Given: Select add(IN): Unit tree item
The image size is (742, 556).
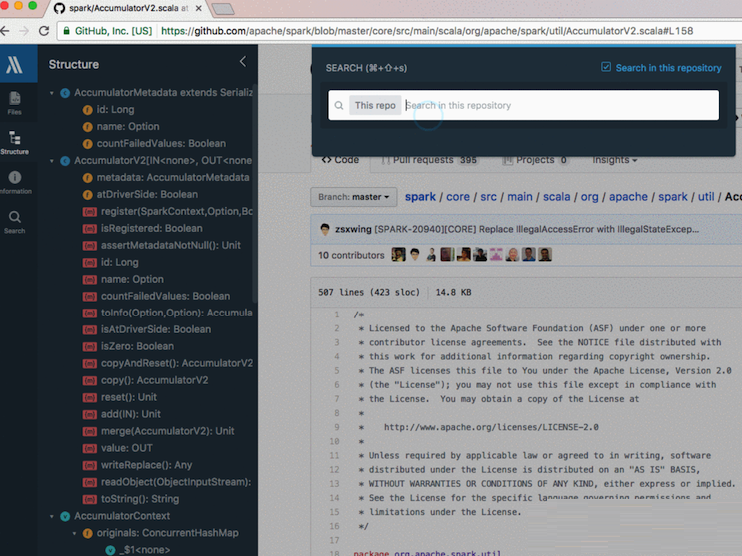Looking at the screenshot, I should click(131, 415).
